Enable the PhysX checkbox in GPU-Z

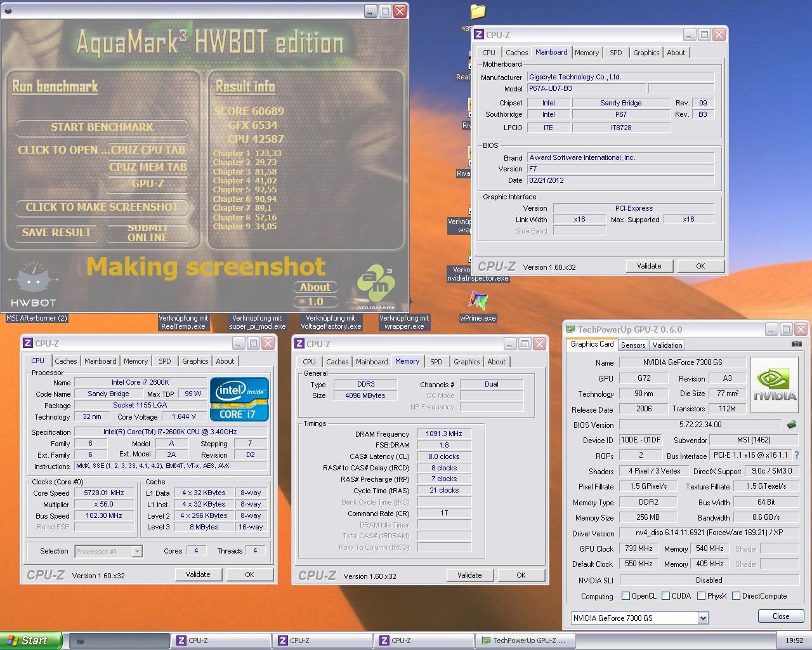[701, 596]
